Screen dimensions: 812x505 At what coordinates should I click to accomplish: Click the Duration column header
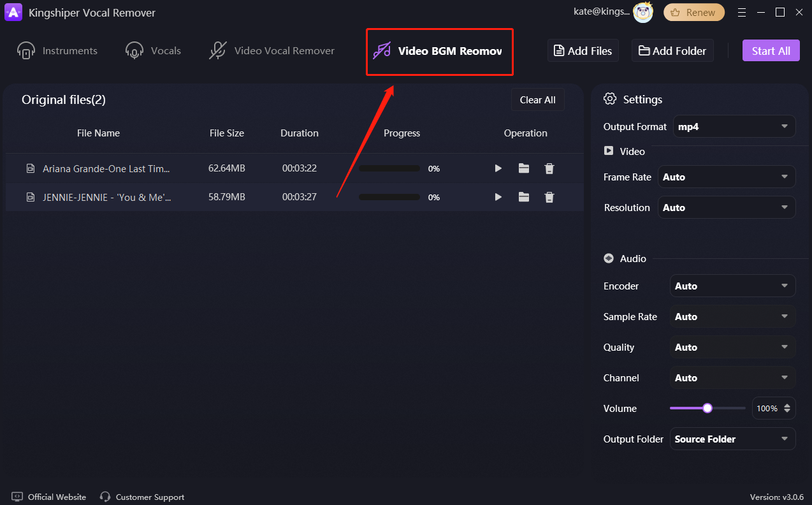[x=300, y=133]
